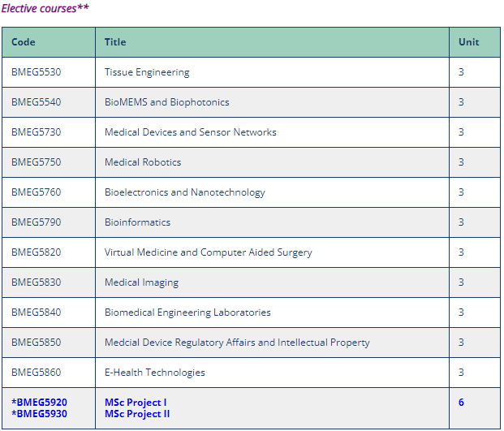Click the Tissue Engineering title

point(147,72)
